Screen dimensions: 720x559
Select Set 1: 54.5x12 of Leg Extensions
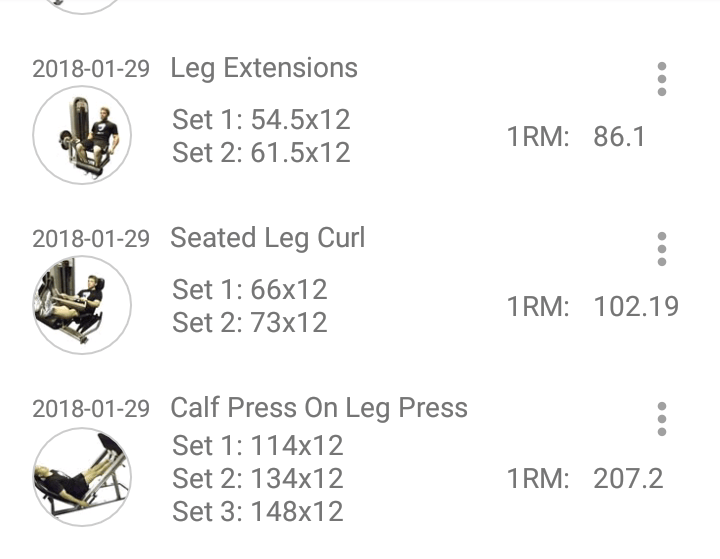[261, 120]
